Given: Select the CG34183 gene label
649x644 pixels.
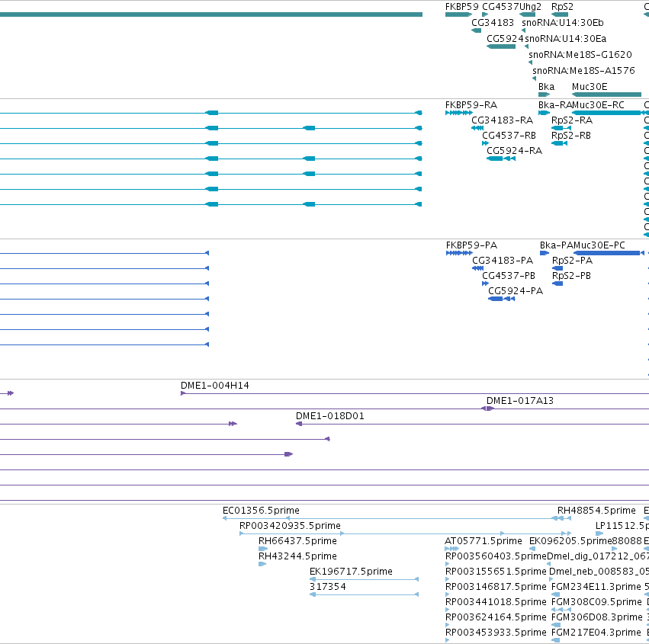Looking at the screenshot, I should click(x=493, y=23).
